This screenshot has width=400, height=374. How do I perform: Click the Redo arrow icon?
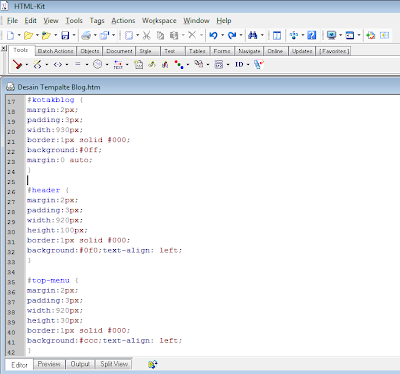(x=232, y=35)
